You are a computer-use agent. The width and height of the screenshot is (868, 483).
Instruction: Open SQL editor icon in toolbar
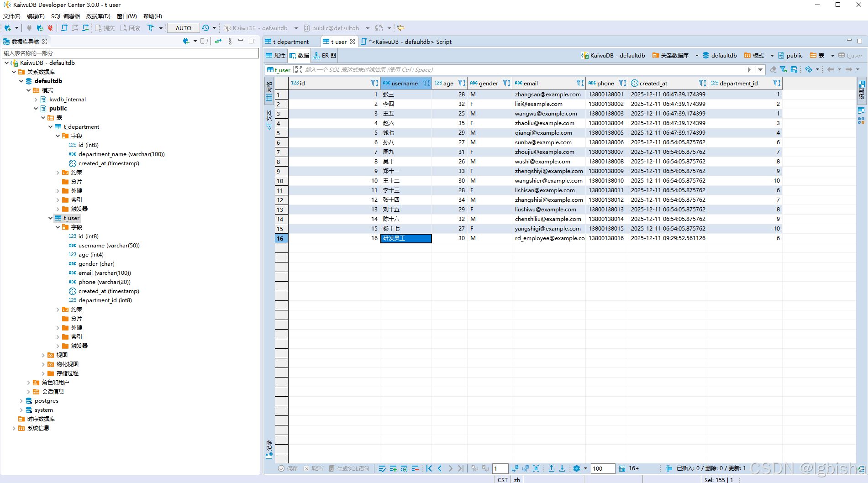coord(64,28)
